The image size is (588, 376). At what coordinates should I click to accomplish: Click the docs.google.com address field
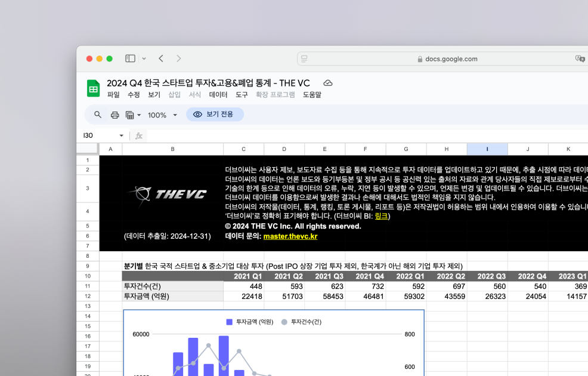[447, 58]
